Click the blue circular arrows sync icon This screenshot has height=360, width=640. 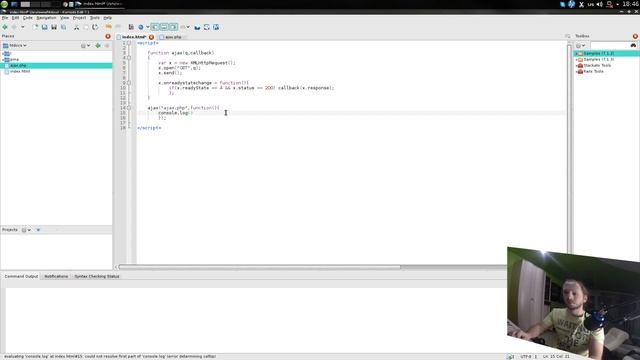[207, 27]
